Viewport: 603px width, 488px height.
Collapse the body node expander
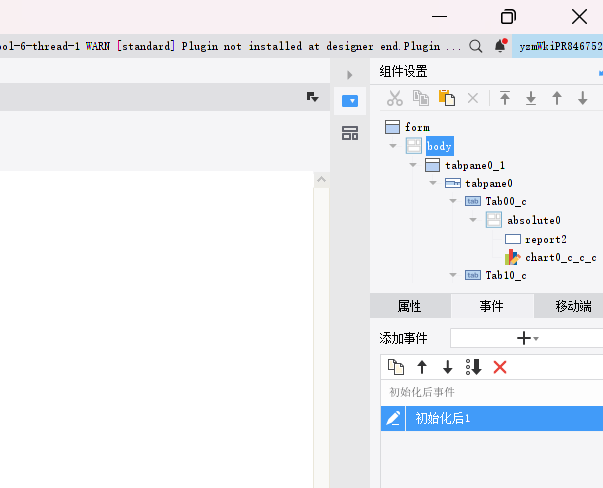point(393,146)
